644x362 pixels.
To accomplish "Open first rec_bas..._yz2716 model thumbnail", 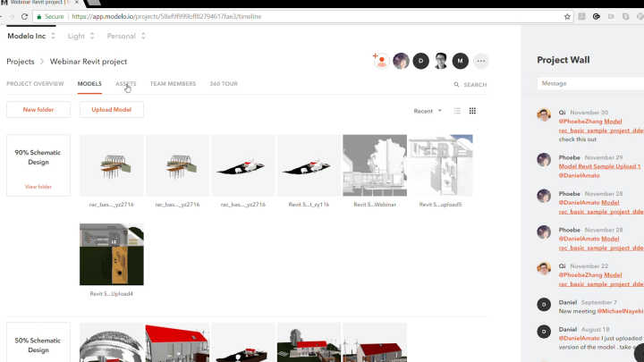I will pyautogui.click(x=111, y=165).
